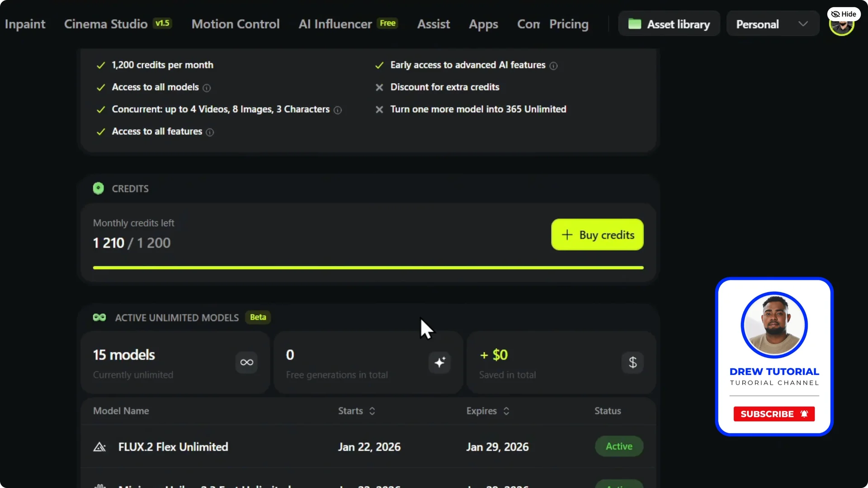The width and height of the screenshot is (868, 488).
Task: Click the info icon next to Access to all models
Action: [x=207, y=88]
